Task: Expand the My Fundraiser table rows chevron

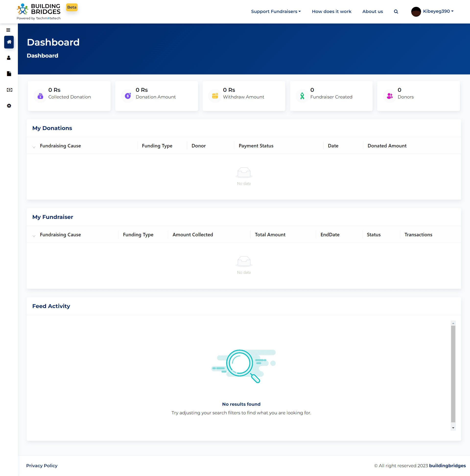Action: click(x=34, y=236)
